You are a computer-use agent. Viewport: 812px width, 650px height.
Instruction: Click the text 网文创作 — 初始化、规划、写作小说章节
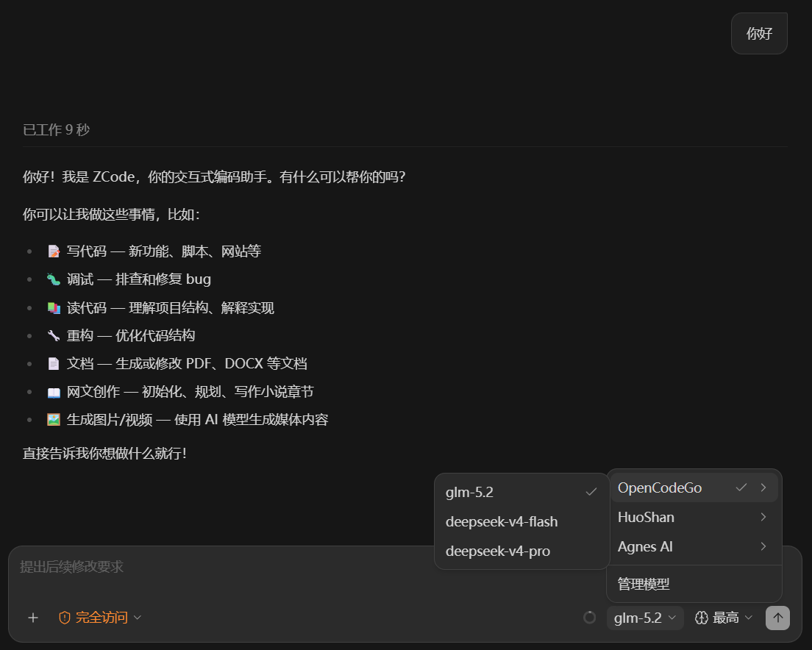190,392
